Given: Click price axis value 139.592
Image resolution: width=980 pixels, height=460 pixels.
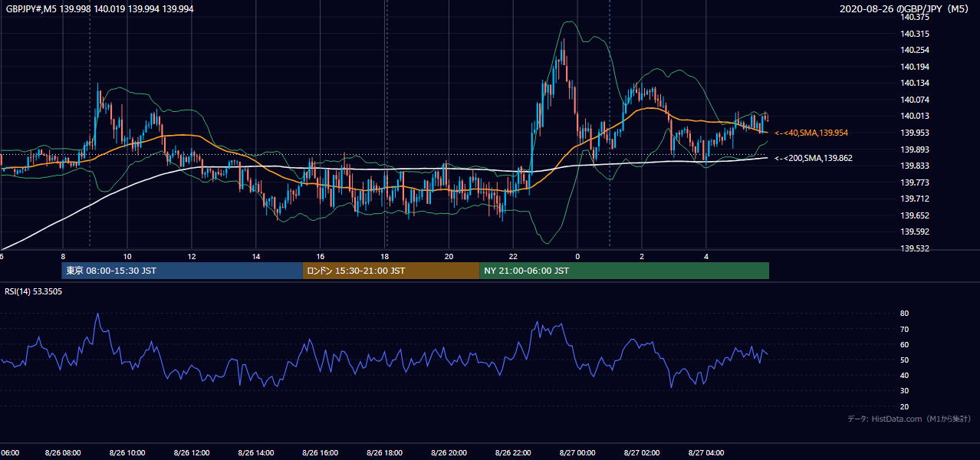Looking at the screenshot, I should [916, 232].
